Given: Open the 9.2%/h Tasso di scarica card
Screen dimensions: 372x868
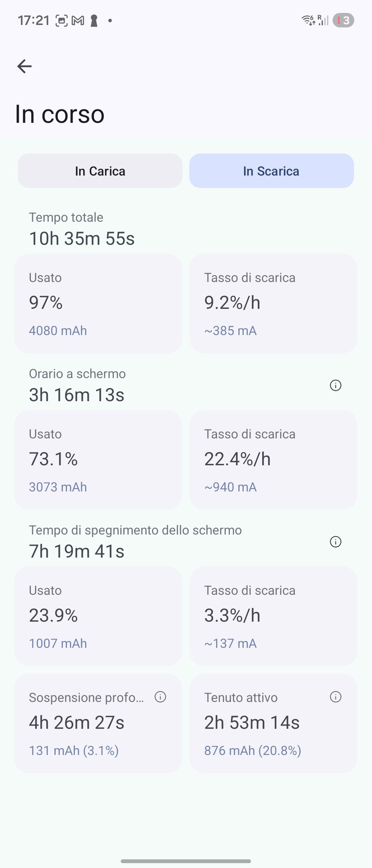Looking at the screenshot, I should coord(273,303).
